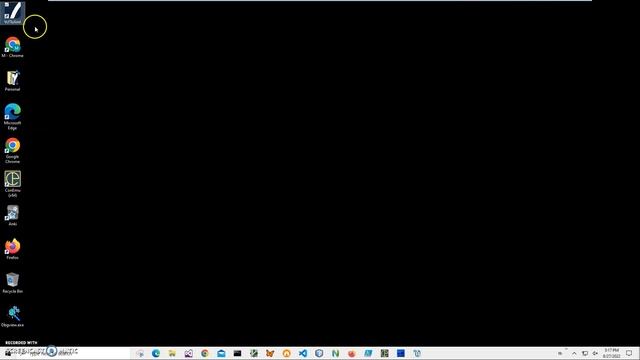640x360 pixels.
Task: Open the orange circular app in taskbar
Action: (x=287, y=353)
